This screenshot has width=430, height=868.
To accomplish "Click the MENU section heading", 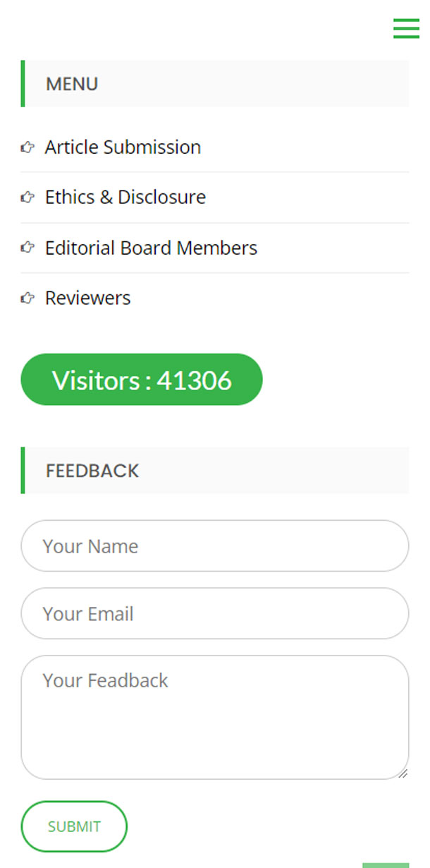I will 72,84.
